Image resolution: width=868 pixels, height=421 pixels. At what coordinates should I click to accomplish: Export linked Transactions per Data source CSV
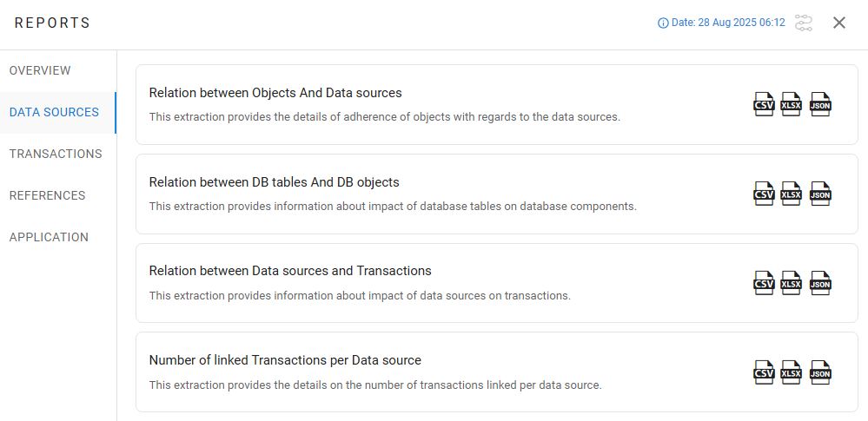pyautogui.click(x=764, y=372)
